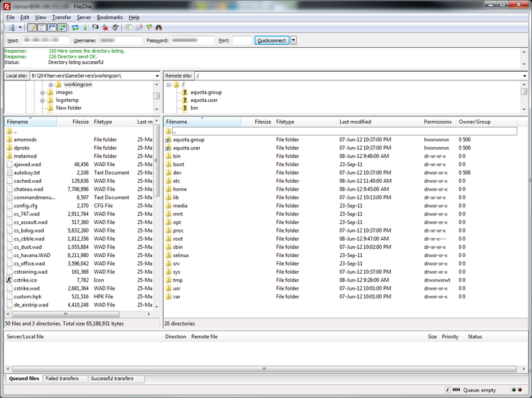Viewport: 532px width, 398px height.
Task: Sort remote files by Last modified column
Action: 379,122
